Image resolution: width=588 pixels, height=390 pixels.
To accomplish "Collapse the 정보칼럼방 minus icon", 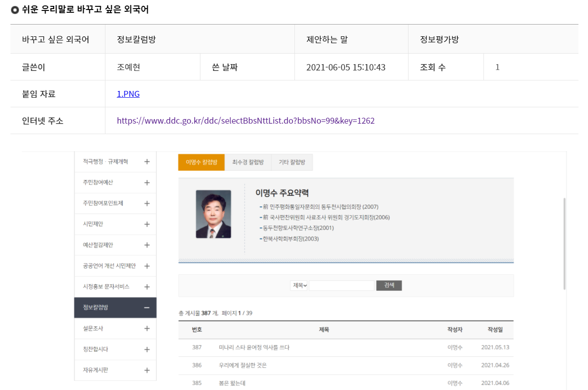I will [147, 308].
